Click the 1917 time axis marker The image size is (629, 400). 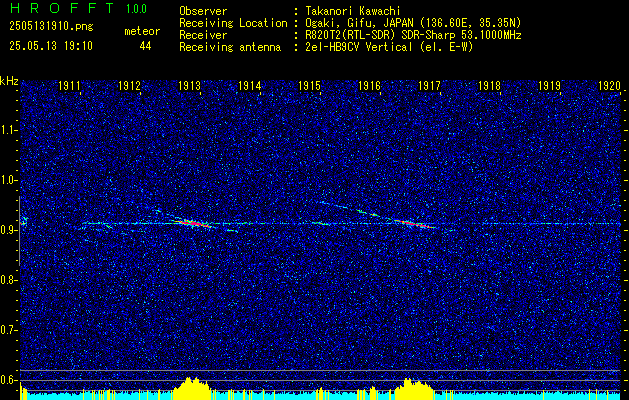[430, 86]
